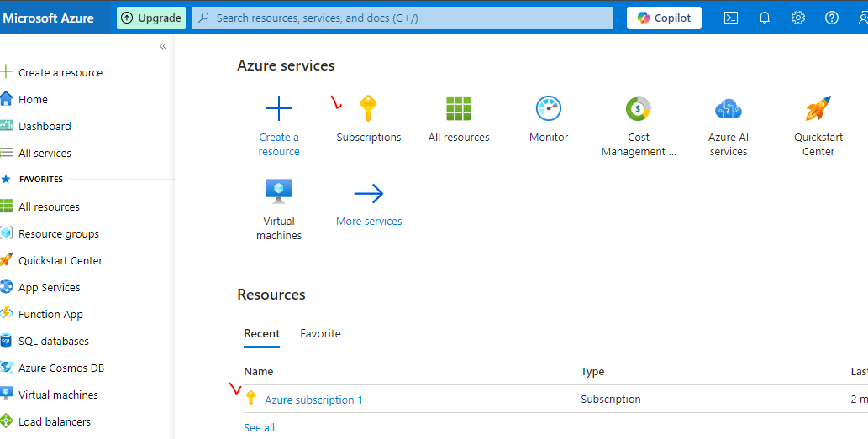Click the Subscription type cell
The height and width of the screenshot is (439, 868).
tap(611, 400)
